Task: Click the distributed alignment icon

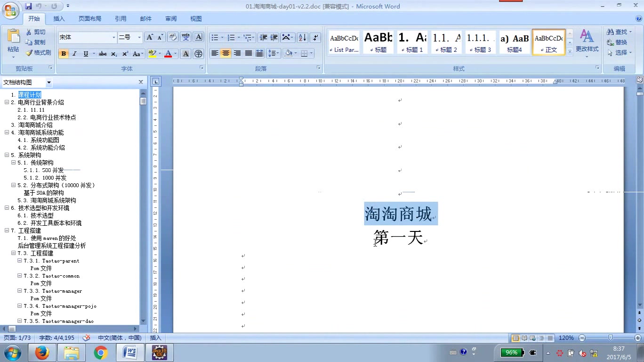Action: tap(259, 53)
